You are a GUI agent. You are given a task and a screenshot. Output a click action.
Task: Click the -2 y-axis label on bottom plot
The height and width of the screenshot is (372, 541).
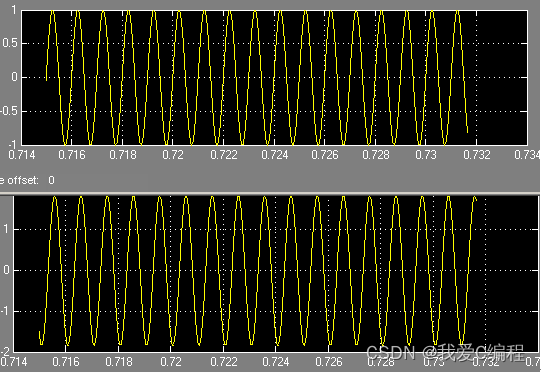pos(5,351)
